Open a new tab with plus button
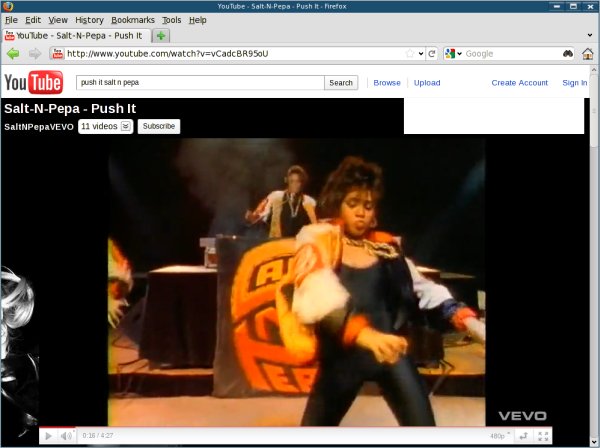Image resolution: width=600 pixels, height=448 pixels. pyautogui.click(x=161, y=36)
